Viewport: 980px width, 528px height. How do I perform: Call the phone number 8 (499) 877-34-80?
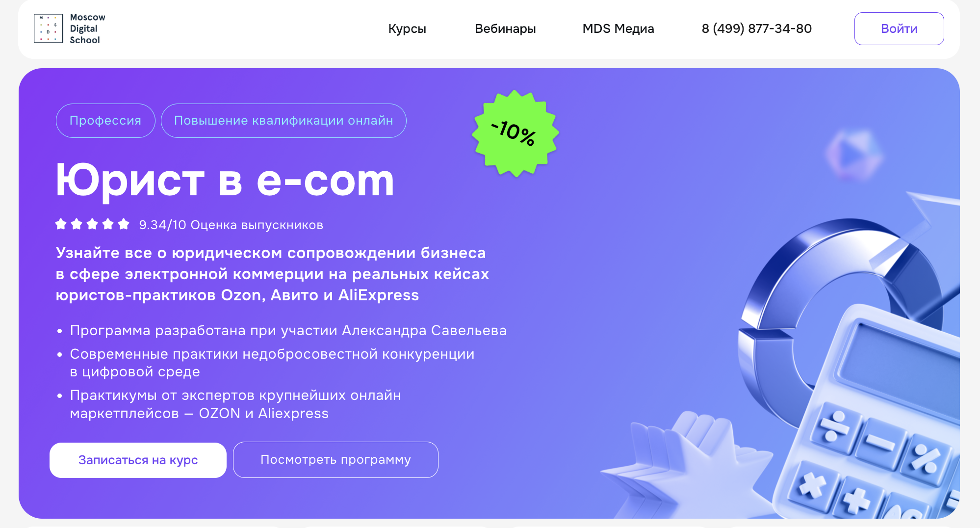(x=756, y=28)
